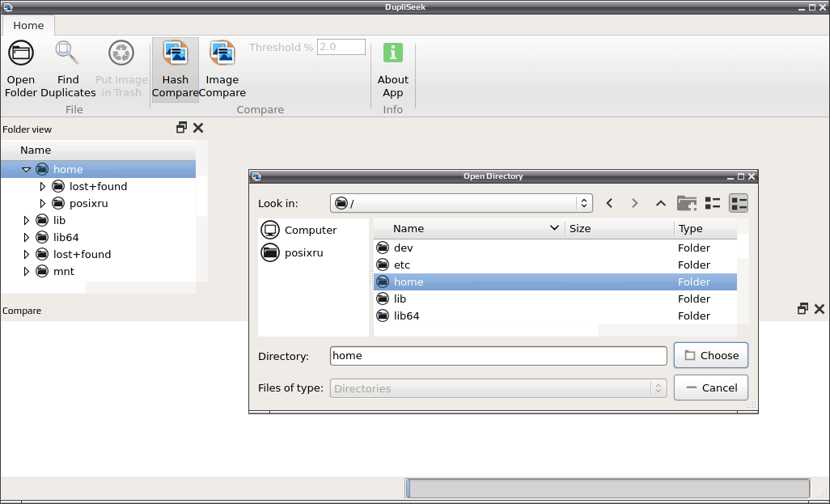This screenshot has height=504, width=830.
Task: Expand the mnt folder in Folder view
Action: coord(26,271)
